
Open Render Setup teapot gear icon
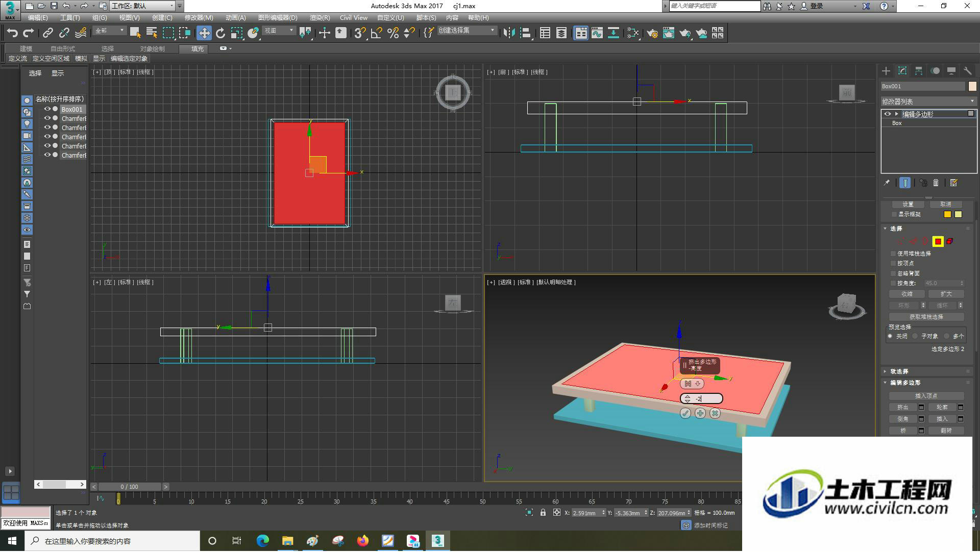pyautogui.click(x=652, y=33)
